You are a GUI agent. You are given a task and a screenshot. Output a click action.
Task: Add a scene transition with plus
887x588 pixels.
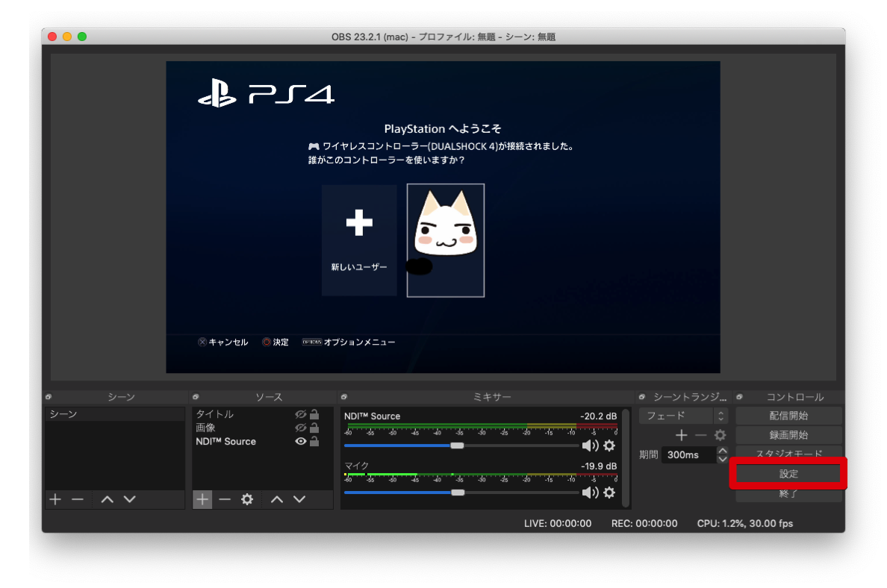[x=682, y=435]
